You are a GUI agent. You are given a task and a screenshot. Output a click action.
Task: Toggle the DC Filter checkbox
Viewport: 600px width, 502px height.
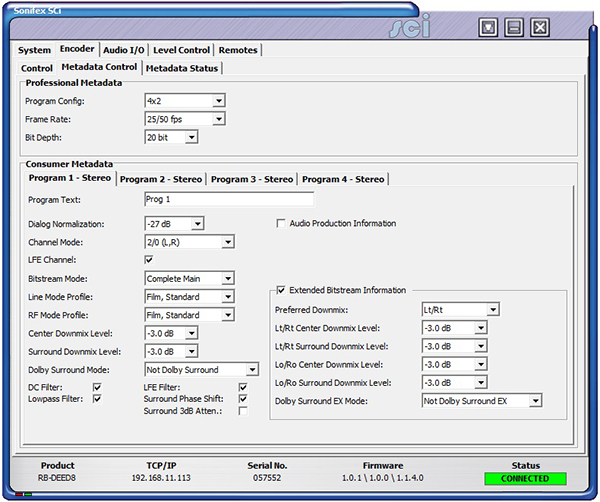[x=97, y=387]
